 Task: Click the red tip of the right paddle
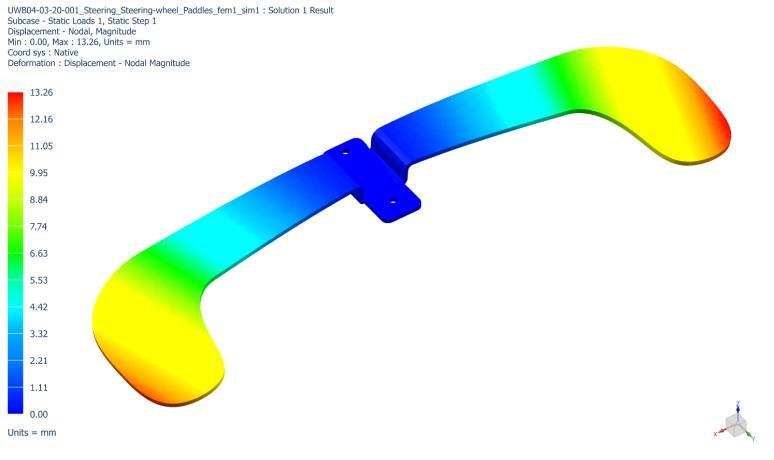click(722, 128)
